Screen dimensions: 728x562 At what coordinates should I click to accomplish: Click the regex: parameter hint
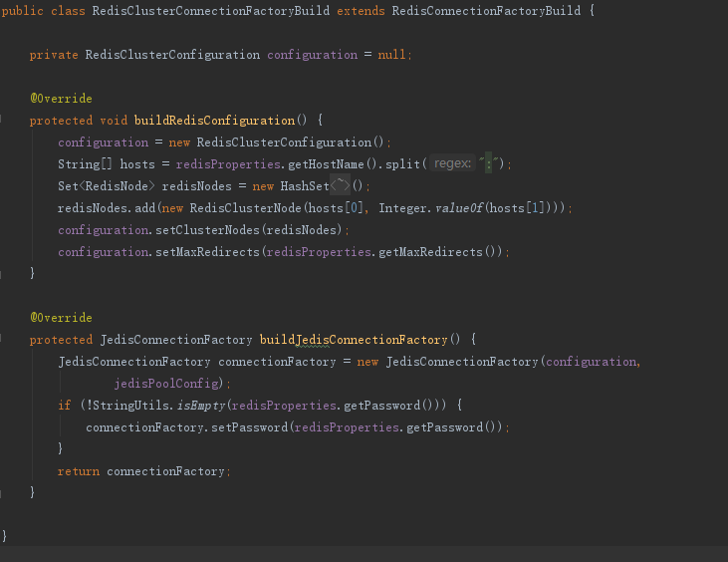click(x=452, y=163)
